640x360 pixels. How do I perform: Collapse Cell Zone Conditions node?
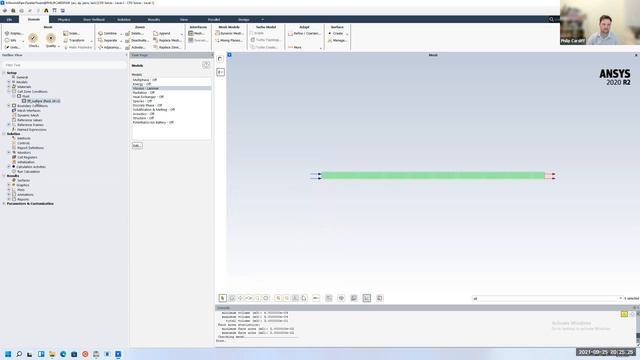[x=9, y=91]
